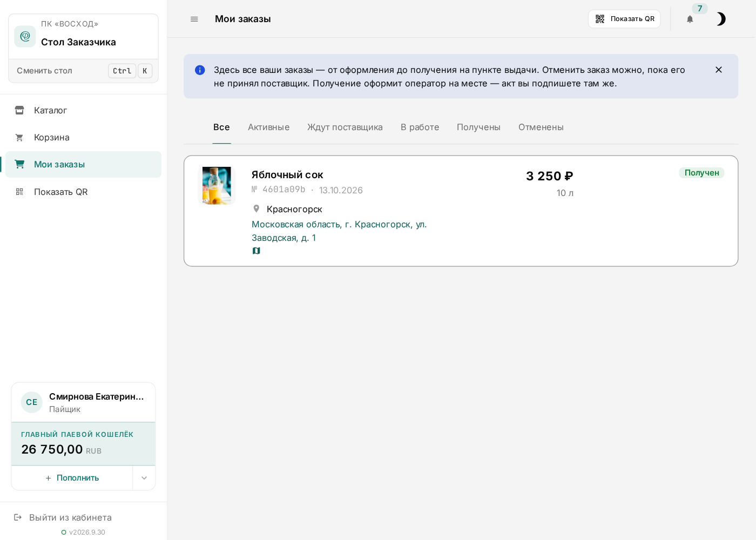Click the Показать QR header button

coord(624,19)
